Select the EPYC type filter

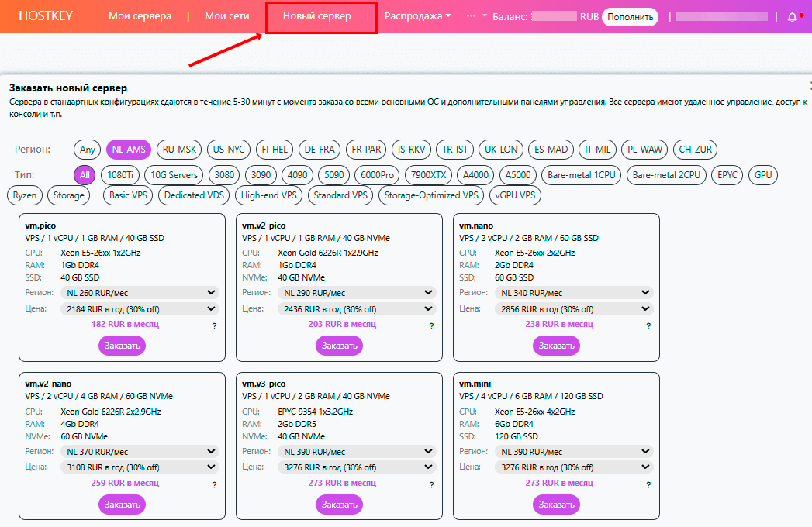point(727,175)
